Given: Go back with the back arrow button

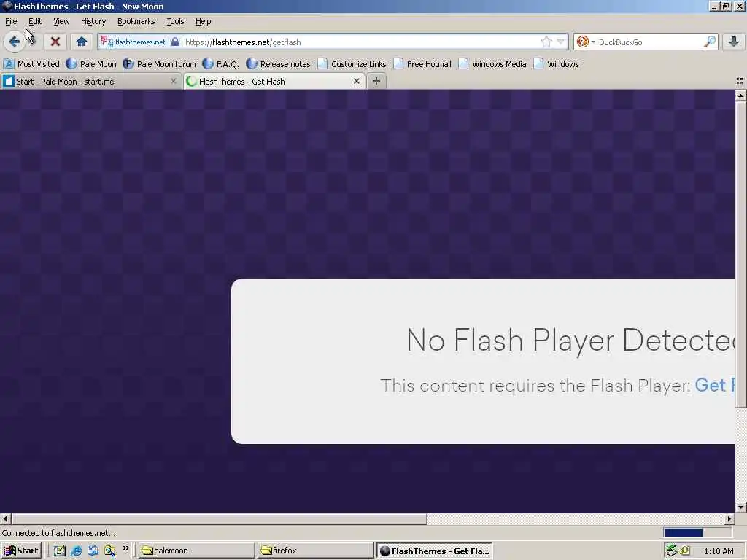Looking at the screenshot, I should pos(14,42).
